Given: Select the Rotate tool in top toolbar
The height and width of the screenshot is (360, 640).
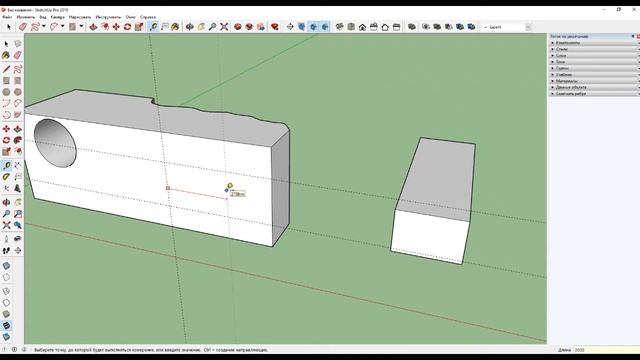Looking at the screenshot, I should point(127,27).
